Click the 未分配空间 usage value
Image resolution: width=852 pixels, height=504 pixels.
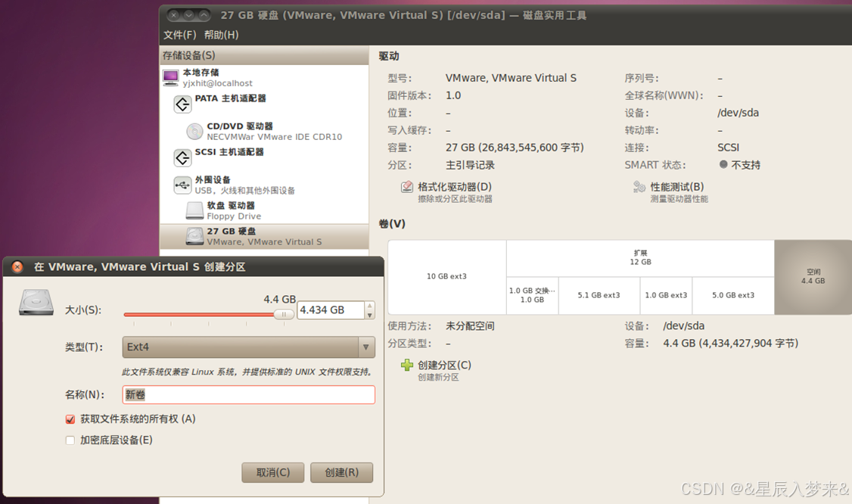(x=470, y=326)
